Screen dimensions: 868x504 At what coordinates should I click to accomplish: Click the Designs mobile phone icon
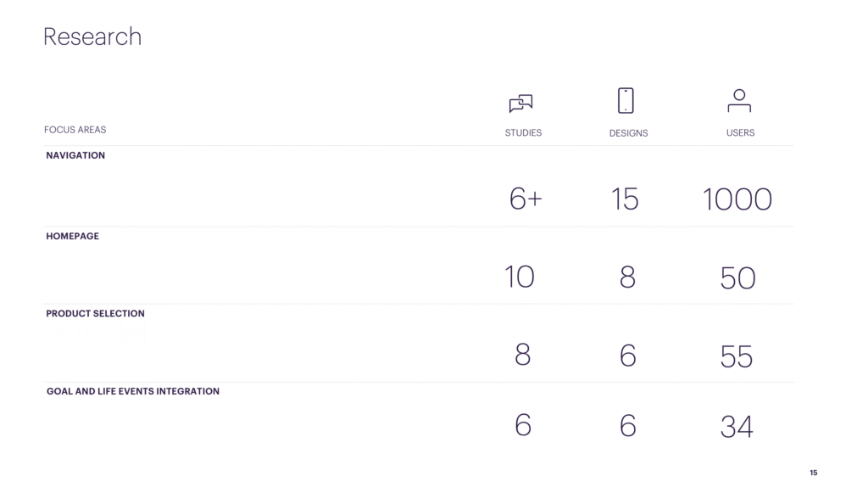626,101
